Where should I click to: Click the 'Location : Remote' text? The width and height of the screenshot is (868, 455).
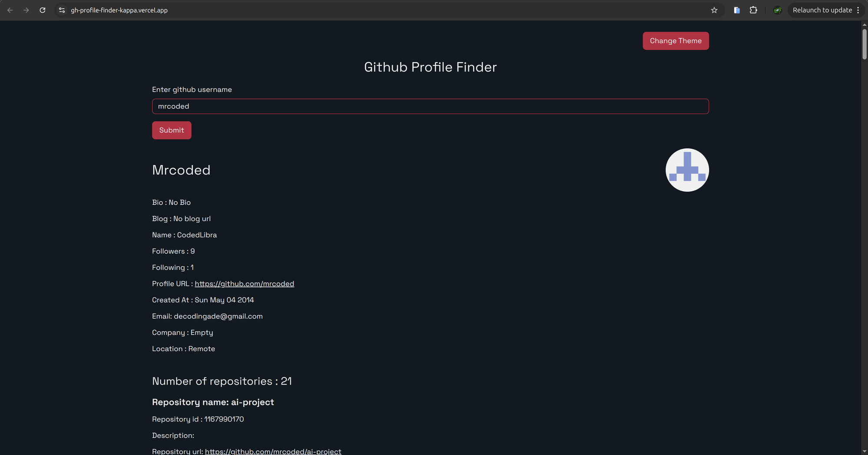183,349
